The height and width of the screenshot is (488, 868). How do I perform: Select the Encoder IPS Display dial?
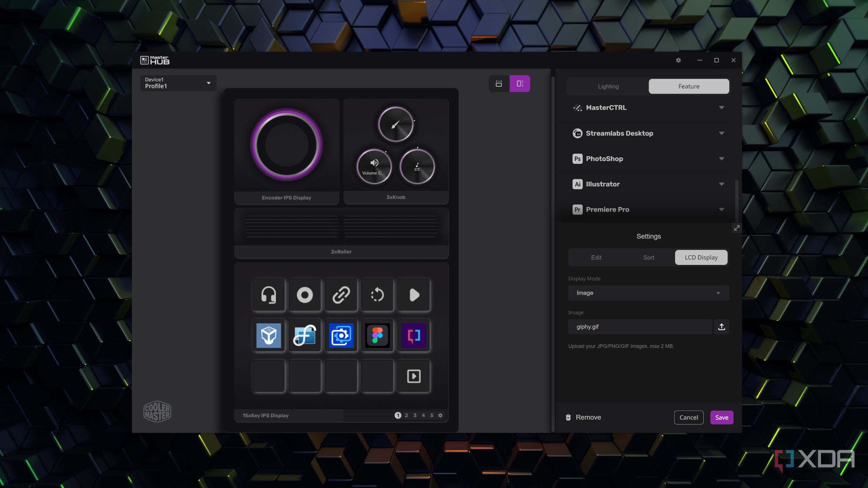point(286,145)
